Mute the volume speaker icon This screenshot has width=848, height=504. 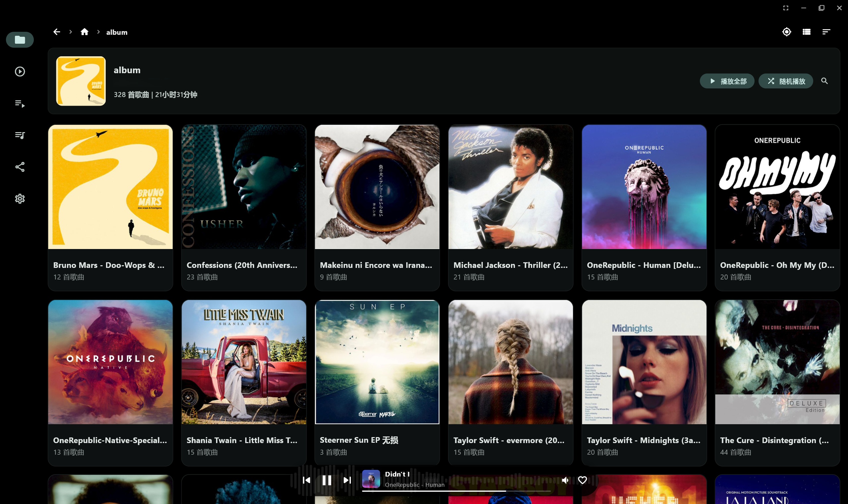[565, 480]
